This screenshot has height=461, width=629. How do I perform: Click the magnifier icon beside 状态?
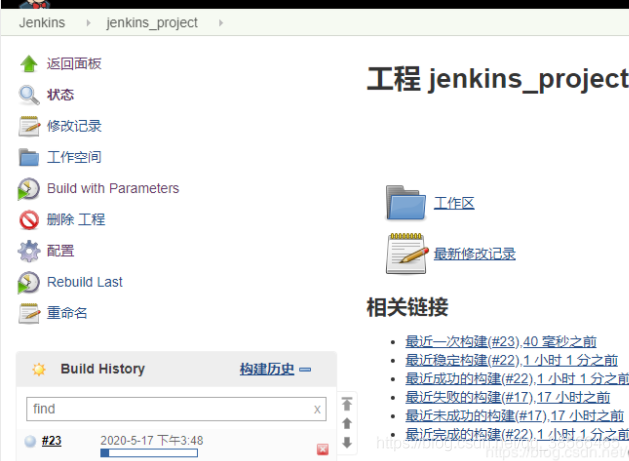[x=29, y=95]
